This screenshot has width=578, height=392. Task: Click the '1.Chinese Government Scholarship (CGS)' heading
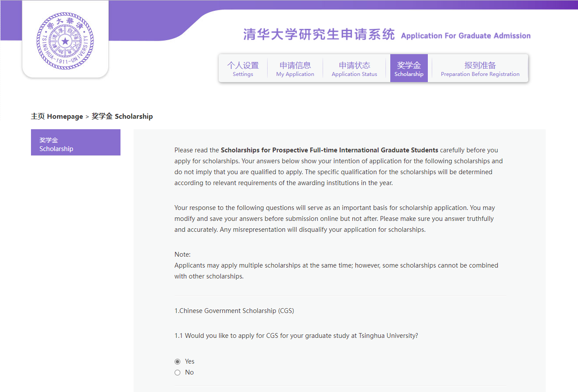[234, 311]
